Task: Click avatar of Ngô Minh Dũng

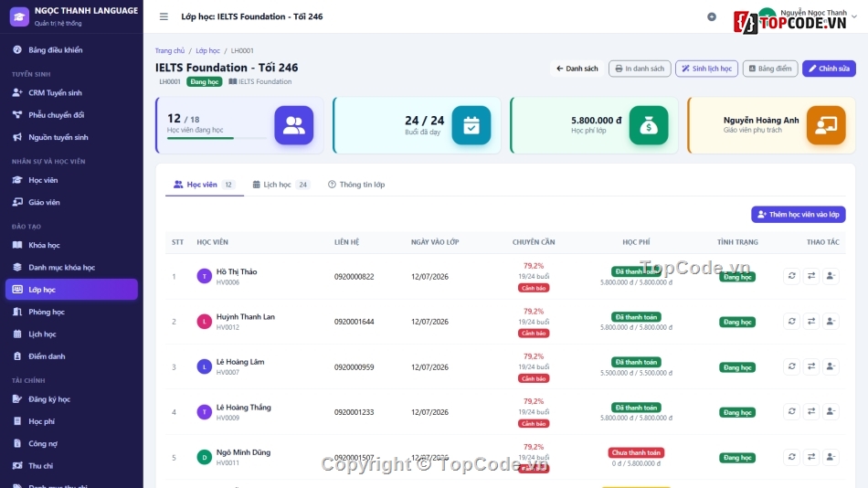Action: (x=205, y=457)
